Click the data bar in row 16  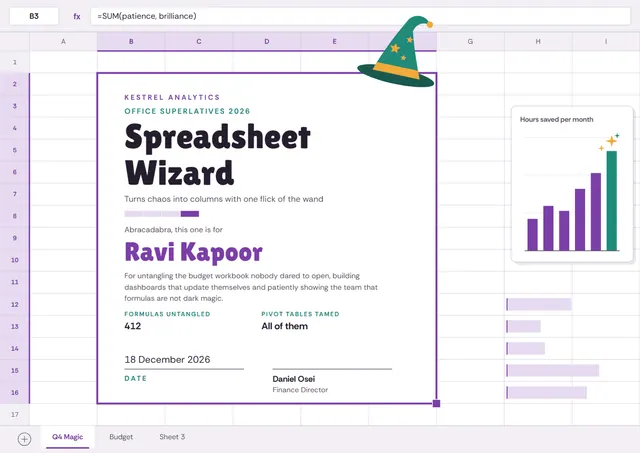547,393
